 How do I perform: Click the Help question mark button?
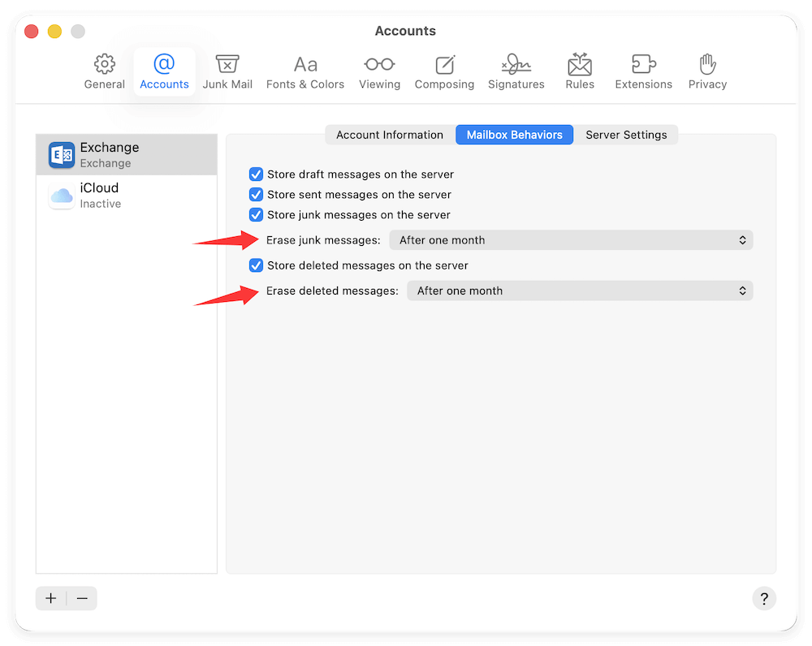pos(764,598)
